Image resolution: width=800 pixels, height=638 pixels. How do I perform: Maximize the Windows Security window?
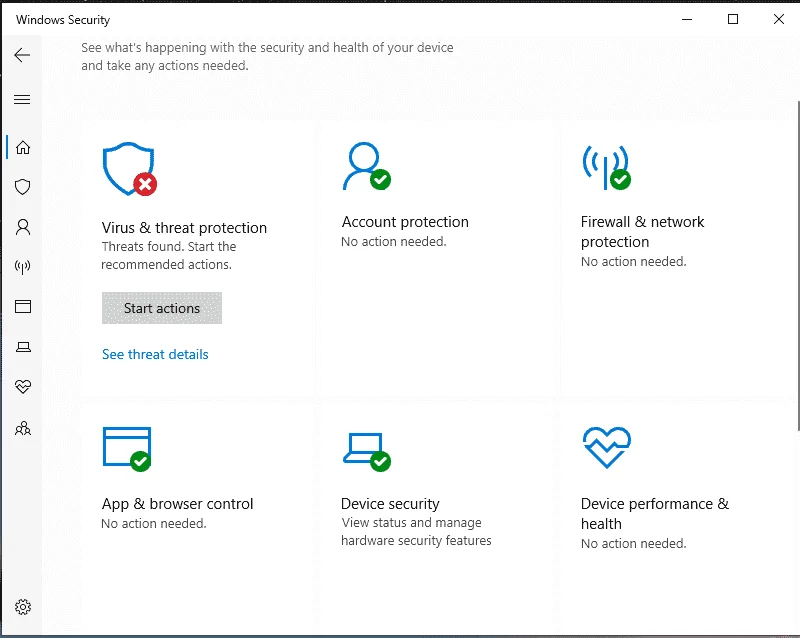point(733,19)
